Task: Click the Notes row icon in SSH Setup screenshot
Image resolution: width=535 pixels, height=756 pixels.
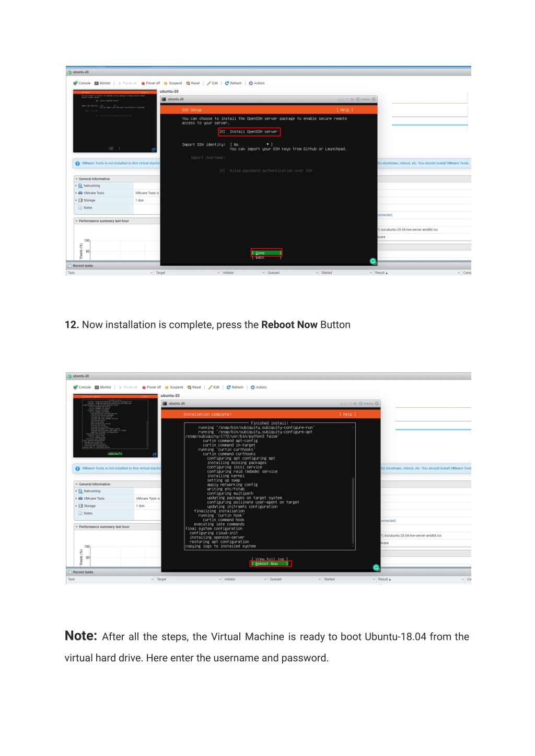Action: 80,208
